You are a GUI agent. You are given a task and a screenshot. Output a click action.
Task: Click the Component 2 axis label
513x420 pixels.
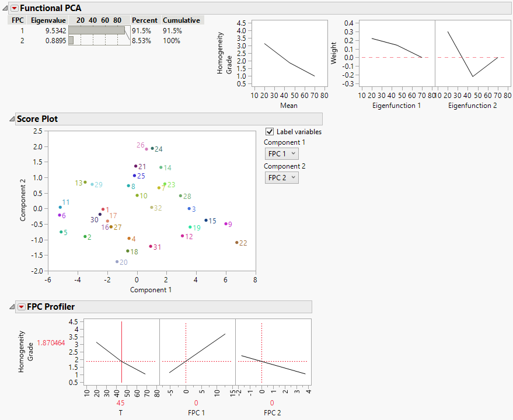click(x=23, y=200)
